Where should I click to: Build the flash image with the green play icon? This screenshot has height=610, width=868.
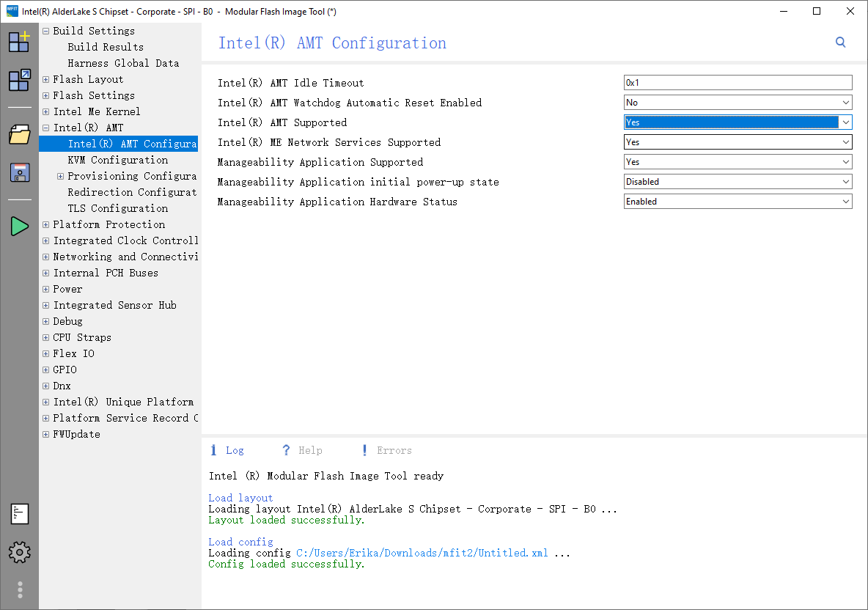19,226
